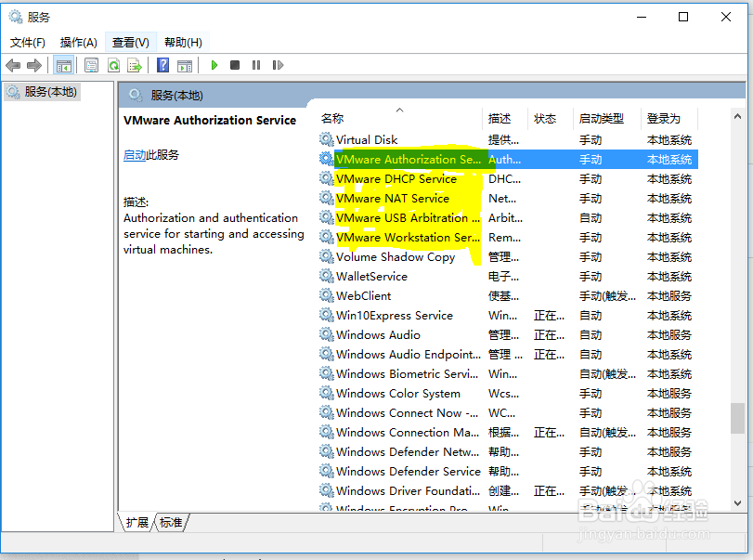Click the 启动 link to start service
The image size is (753, 560).
[135, 155]
